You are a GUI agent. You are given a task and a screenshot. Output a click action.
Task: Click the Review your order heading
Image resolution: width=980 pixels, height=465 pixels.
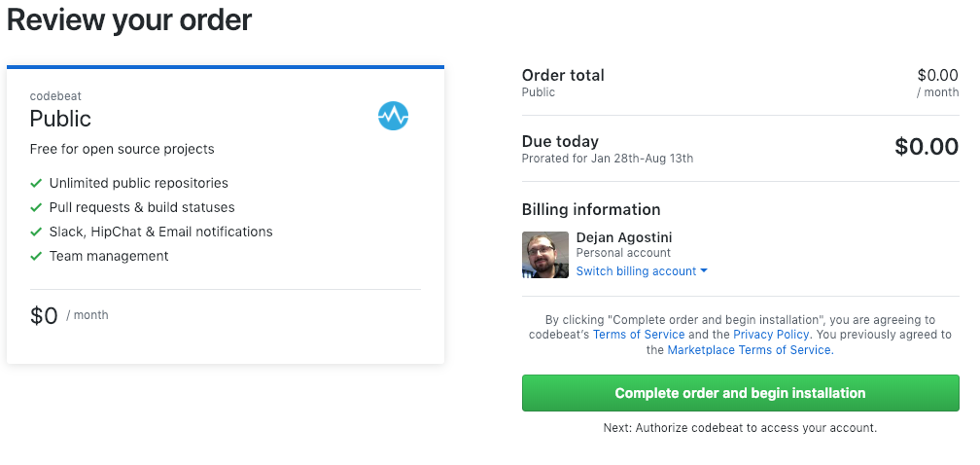coord(129,19)
